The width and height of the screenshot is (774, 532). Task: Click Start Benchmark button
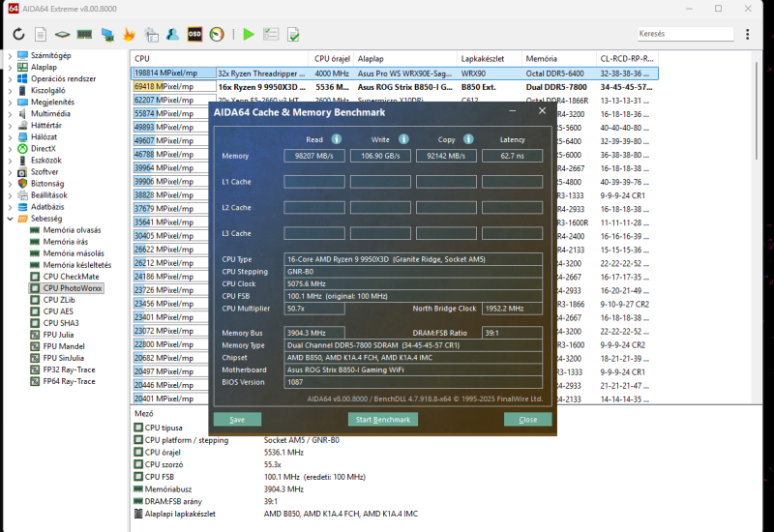pyautogui.click(x=383, y=419)
